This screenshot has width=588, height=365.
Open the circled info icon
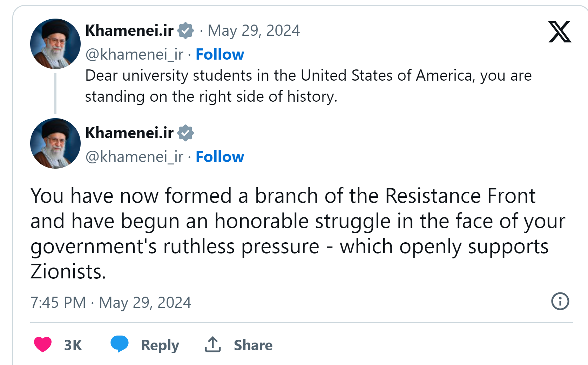click(560, 301)
